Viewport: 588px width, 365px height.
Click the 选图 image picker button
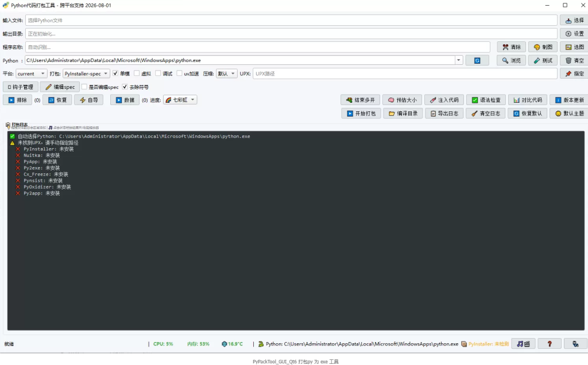[x=574, y=47]
